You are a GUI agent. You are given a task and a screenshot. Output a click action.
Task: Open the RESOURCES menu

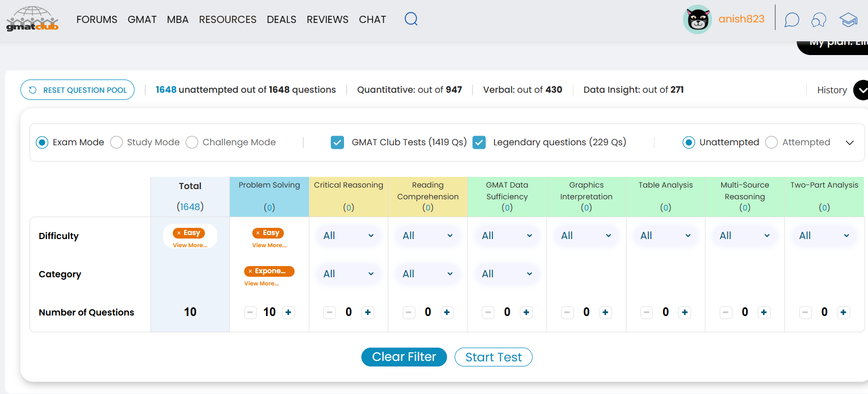(227, 19)
